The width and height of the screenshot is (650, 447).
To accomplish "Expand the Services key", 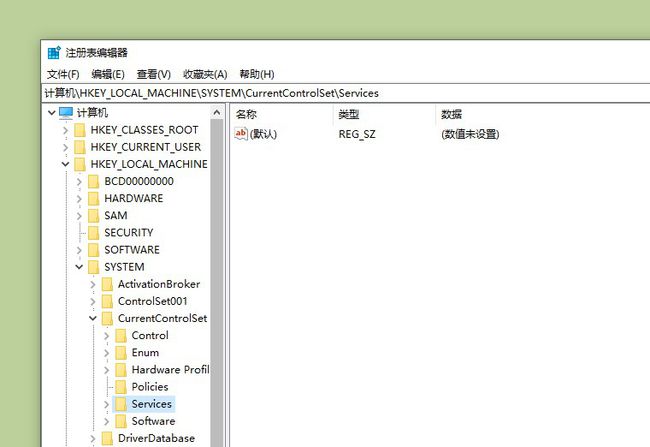I will [107, 404].
